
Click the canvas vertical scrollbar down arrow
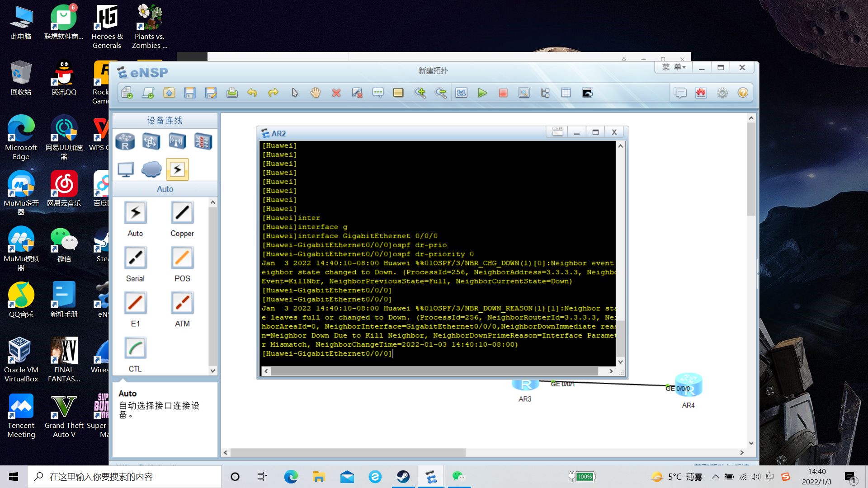click(751, 443)
